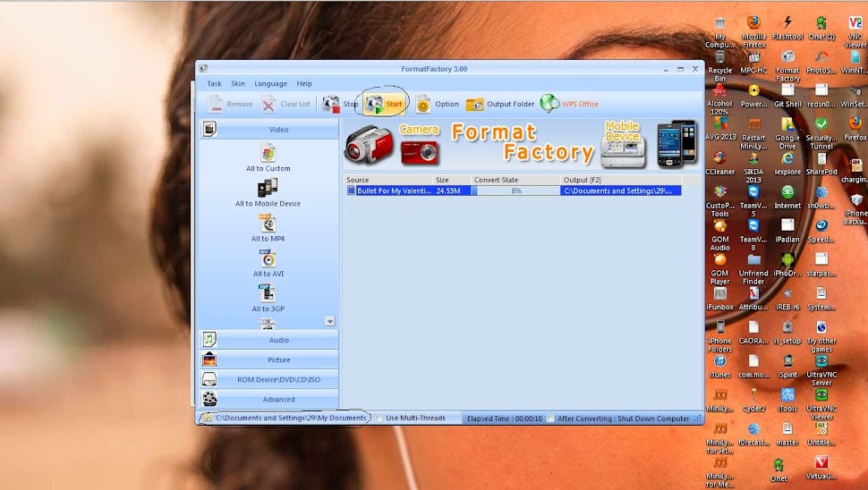Click the video list scroll-down arrow
The image size is (868, 490).
point(330,321)
